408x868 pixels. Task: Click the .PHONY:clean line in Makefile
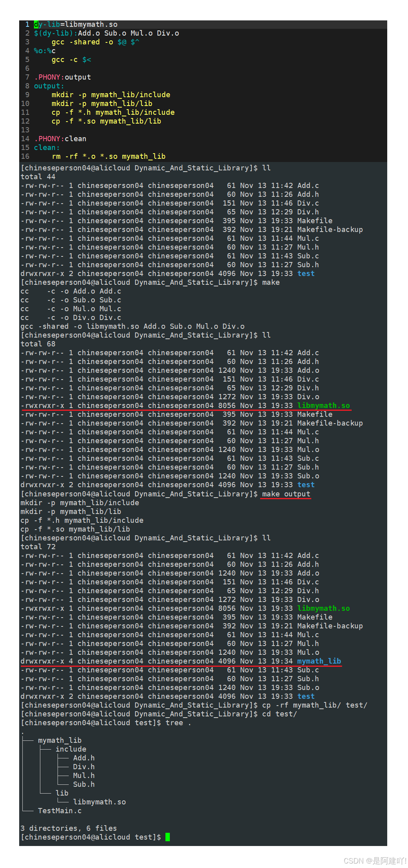click(60, 139)
